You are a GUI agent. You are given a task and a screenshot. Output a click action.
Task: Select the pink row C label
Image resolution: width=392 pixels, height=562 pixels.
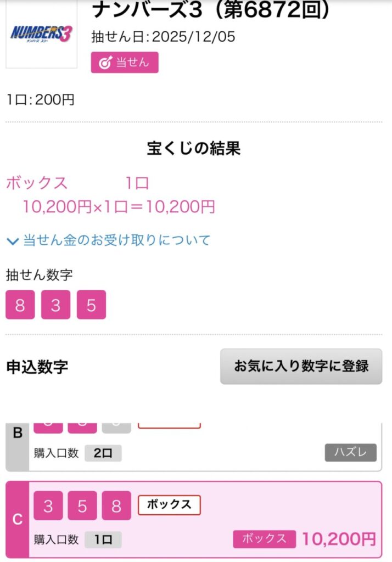(x=17, y=519)
